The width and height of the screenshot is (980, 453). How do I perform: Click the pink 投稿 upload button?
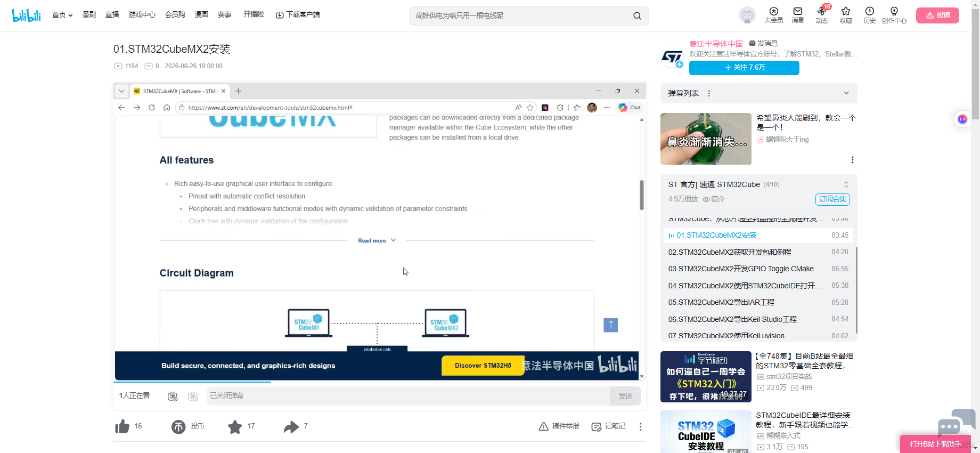[937, 15]
